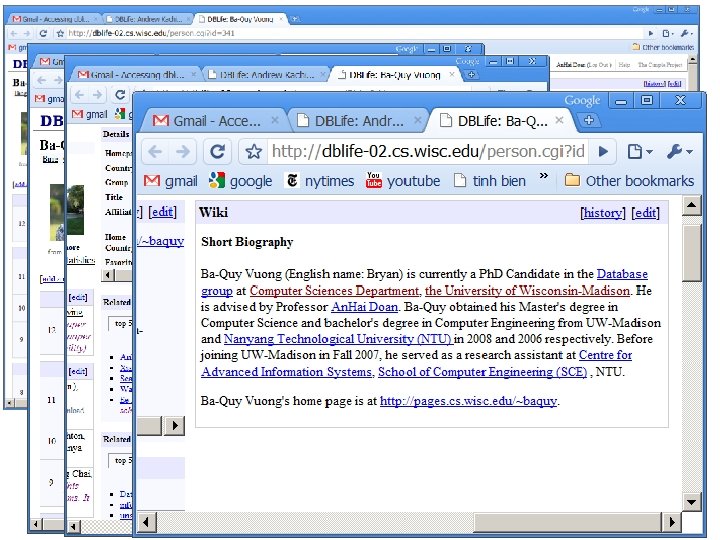Bookmark the page with the star icon

click(x=253, y=151)
